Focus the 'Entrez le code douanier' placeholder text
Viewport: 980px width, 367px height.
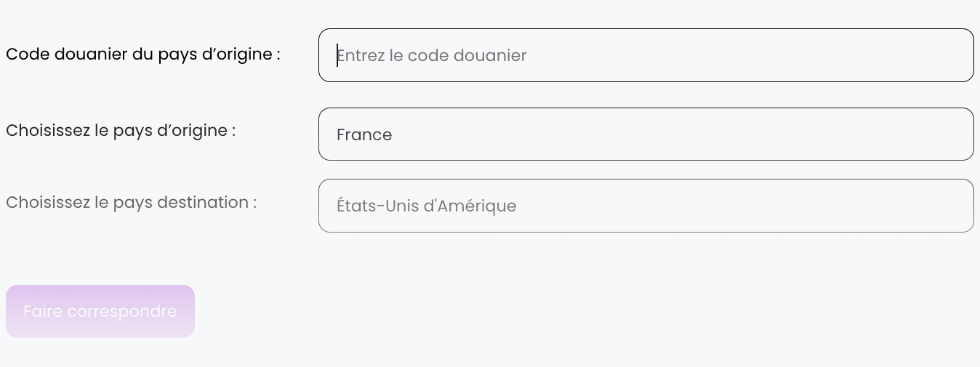(432, 55)
